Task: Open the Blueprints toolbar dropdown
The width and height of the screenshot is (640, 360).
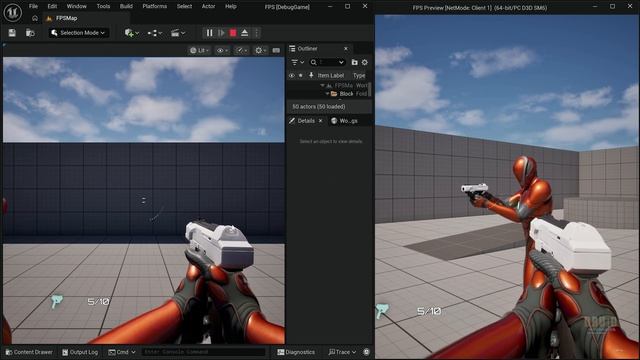Action: click(x=155, y=33)
